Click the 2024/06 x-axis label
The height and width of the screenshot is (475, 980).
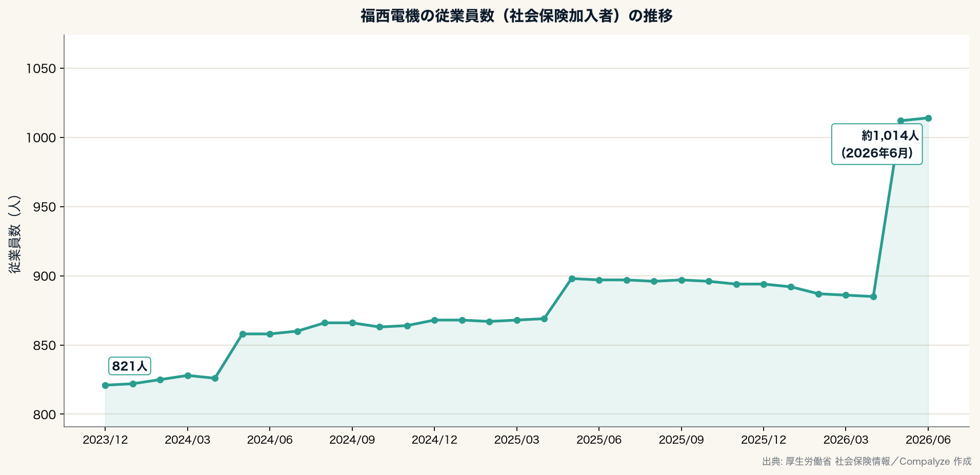pos(270,440)
